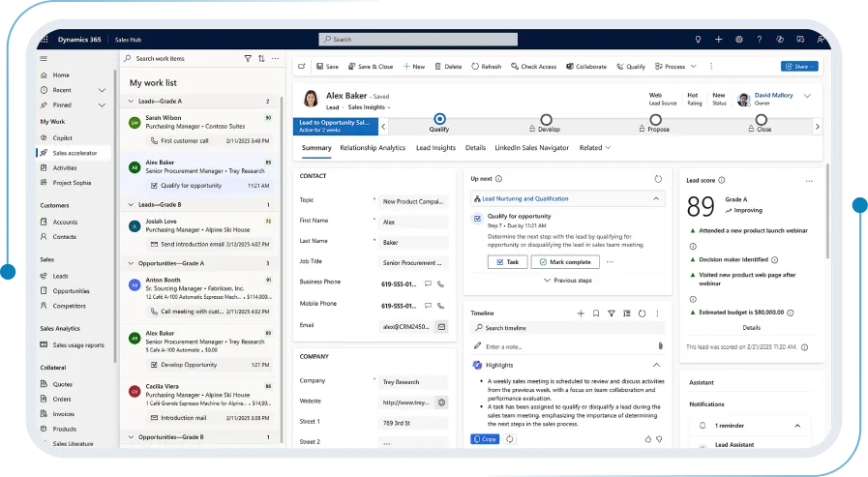Collapse the Highlights section
The width and height of the screenshot is (868, 477).
(x=656, y=365)
